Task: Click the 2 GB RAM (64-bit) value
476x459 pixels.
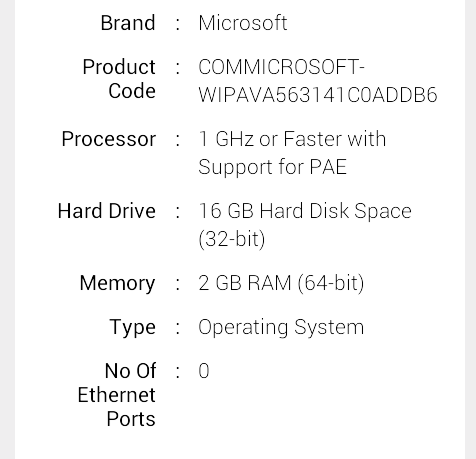Action: [x=281, y=283]
